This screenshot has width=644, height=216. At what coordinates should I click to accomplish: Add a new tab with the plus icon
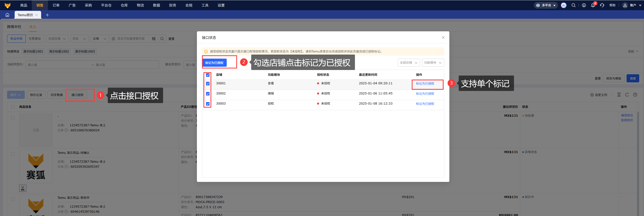[47, 15]
